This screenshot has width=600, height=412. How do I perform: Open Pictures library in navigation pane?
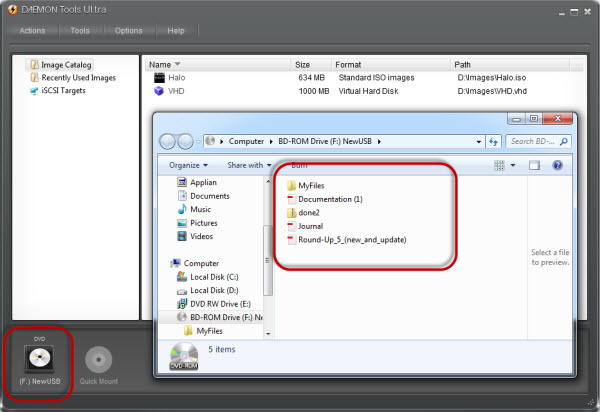pyautogui.click(x=197, y=223)
